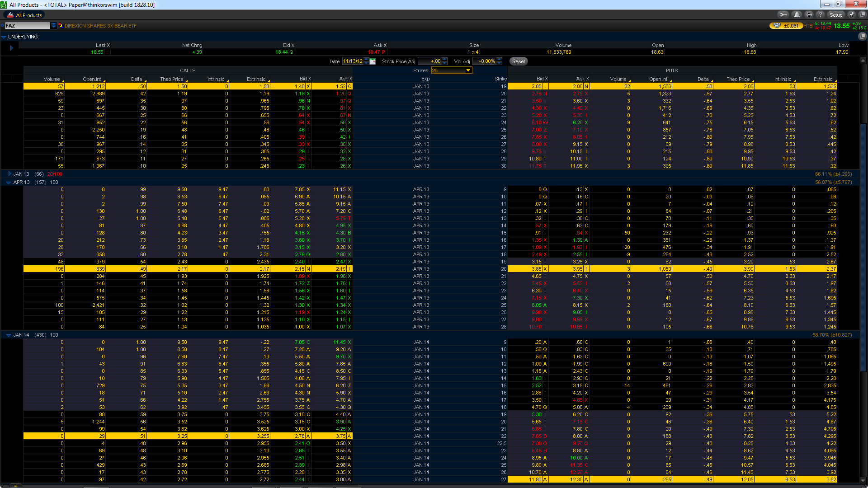
Task: Open the Setup menu
Action: pyautogui.click(x=835, y=15)
